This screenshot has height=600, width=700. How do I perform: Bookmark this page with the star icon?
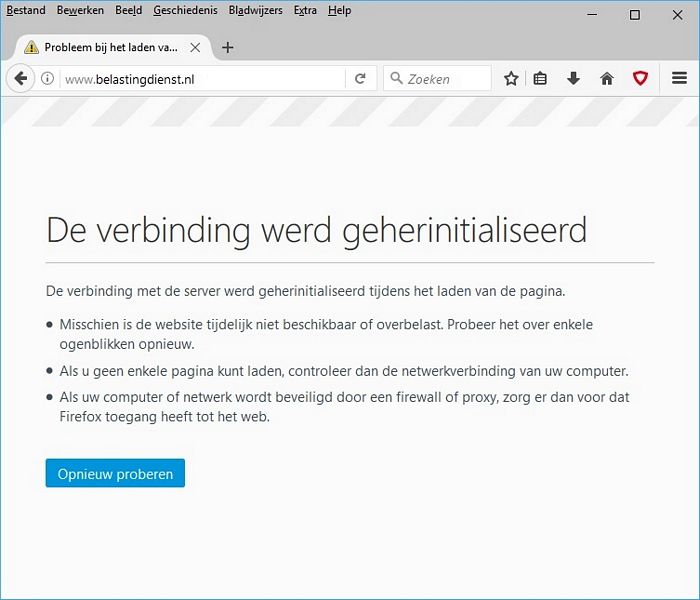coord(511,79)
